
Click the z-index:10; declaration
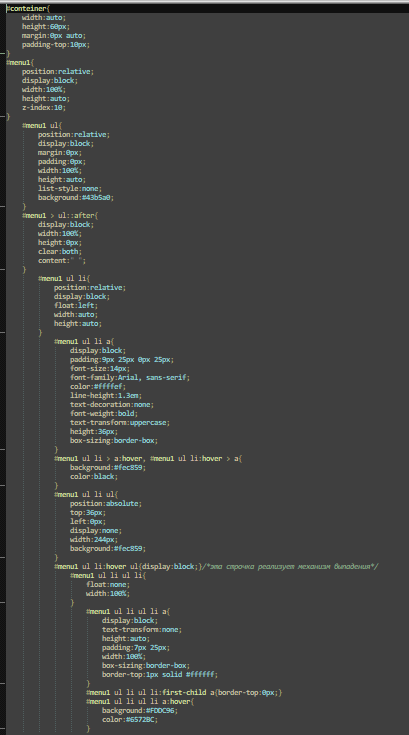44,107
